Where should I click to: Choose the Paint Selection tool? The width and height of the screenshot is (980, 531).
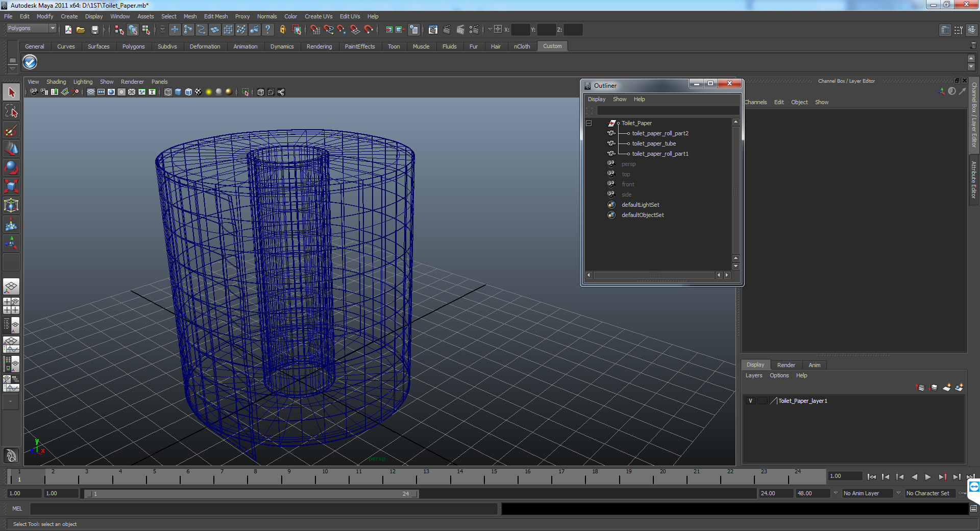11,130
